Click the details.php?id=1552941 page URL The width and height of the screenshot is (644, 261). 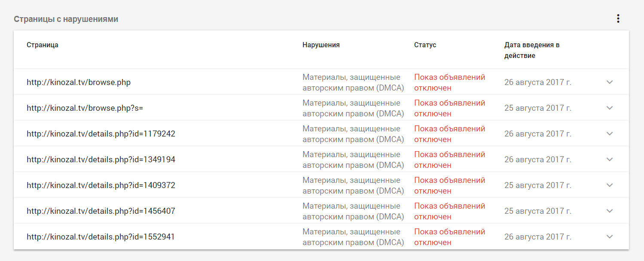click(x=101, y=237)
